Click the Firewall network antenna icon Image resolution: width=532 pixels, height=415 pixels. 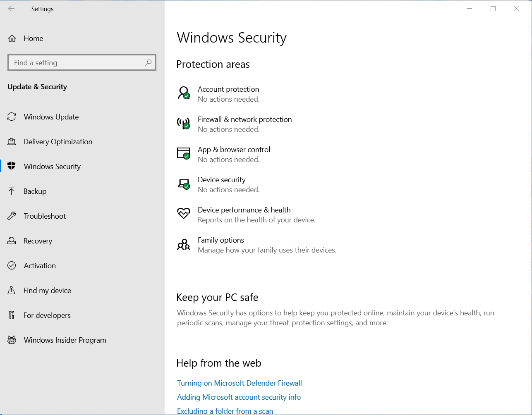(x=184, y=123)
